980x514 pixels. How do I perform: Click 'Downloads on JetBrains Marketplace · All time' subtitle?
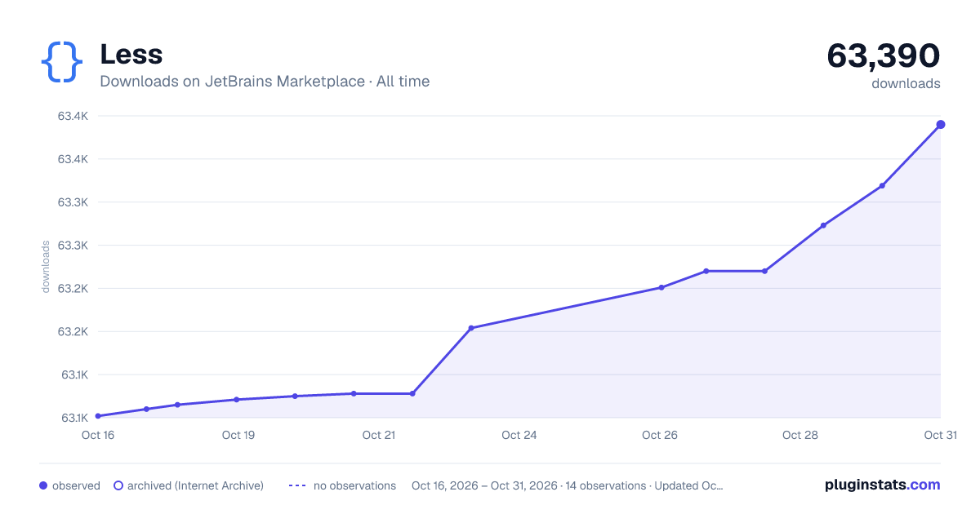click(265, 82)
